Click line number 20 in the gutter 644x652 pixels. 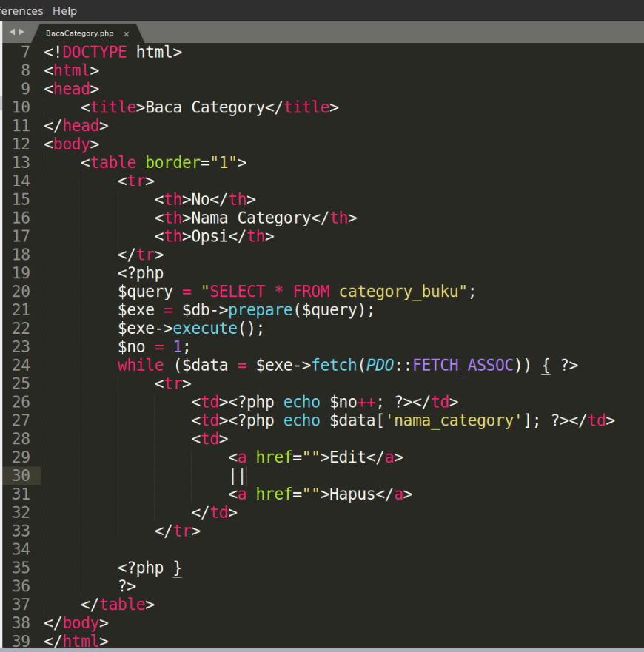pyautogui.click(x=21, y=291)
